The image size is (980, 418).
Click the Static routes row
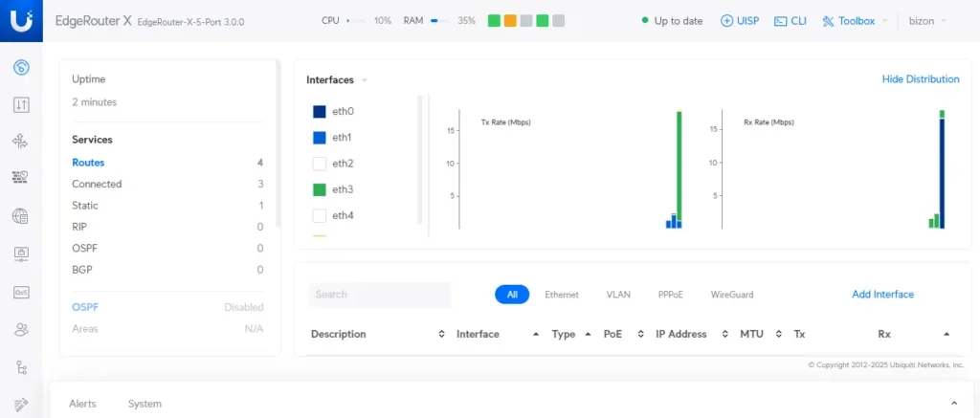167,206
